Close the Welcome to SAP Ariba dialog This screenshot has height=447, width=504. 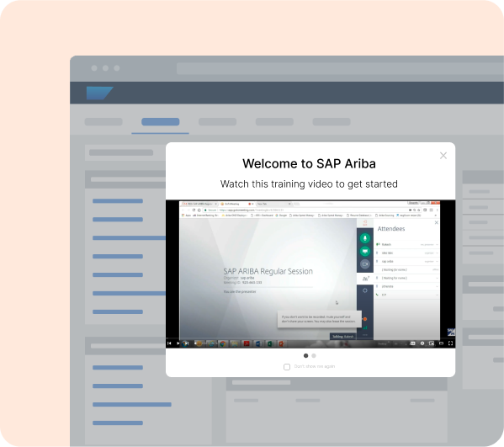443,156
